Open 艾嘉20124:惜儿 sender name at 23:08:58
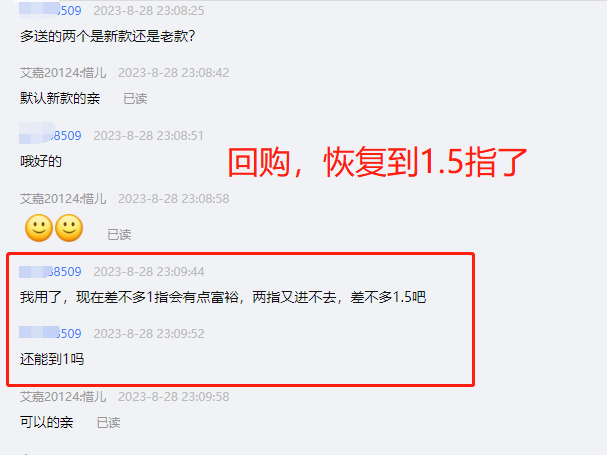The image size is (607, 455). pos(63,199)
